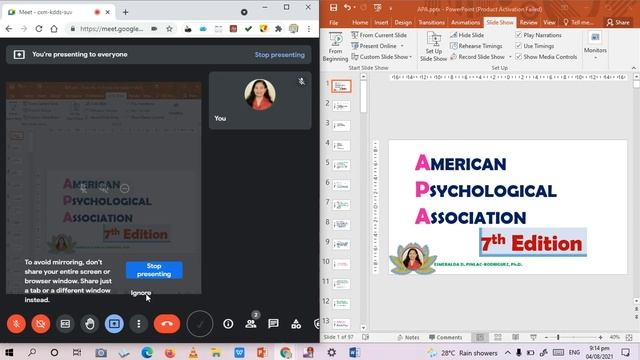The height and width of the screenshot is (360, 640).
Task: Click the zoom slider handle
Action: 558,337
